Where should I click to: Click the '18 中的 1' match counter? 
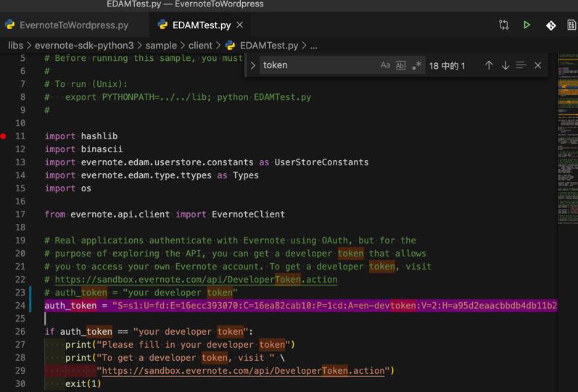coord(447,66)
